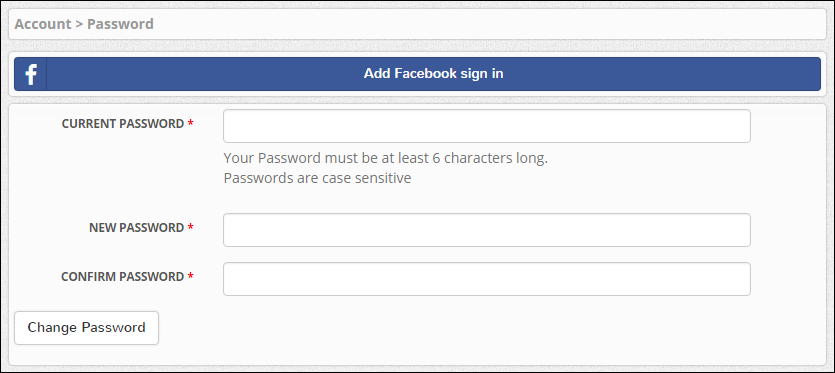Click the "Add Facebook sign in" button text
The width and height of the screenshot is (835, 373).
point(433,74)
